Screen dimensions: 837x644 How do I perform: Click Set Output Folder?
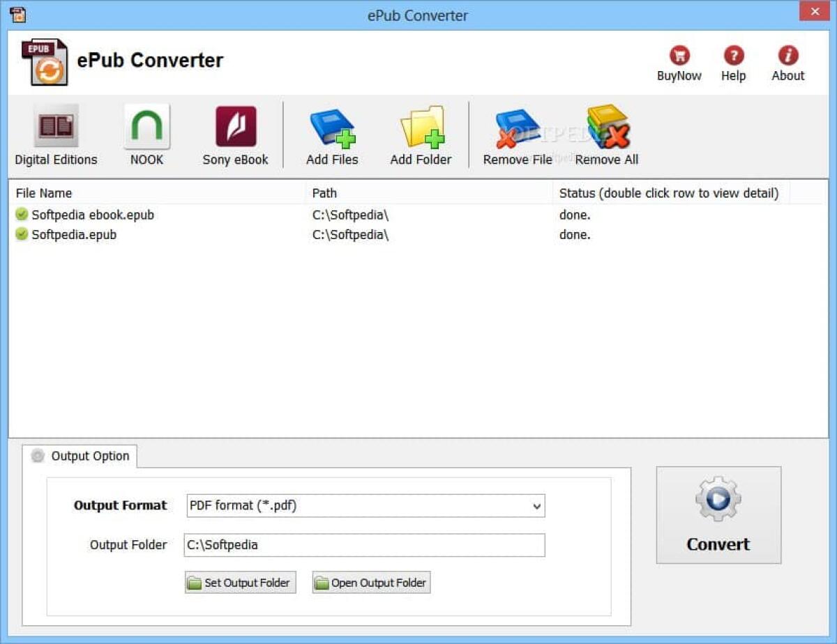tap(240, 582)
